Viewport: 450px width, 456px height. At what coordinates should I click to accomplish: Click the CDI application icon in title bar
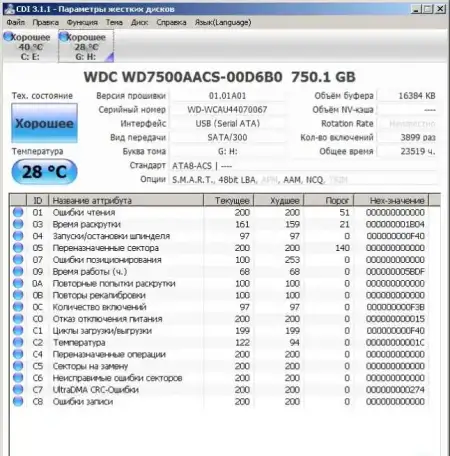pyautogui.click(x=10, y=9)
